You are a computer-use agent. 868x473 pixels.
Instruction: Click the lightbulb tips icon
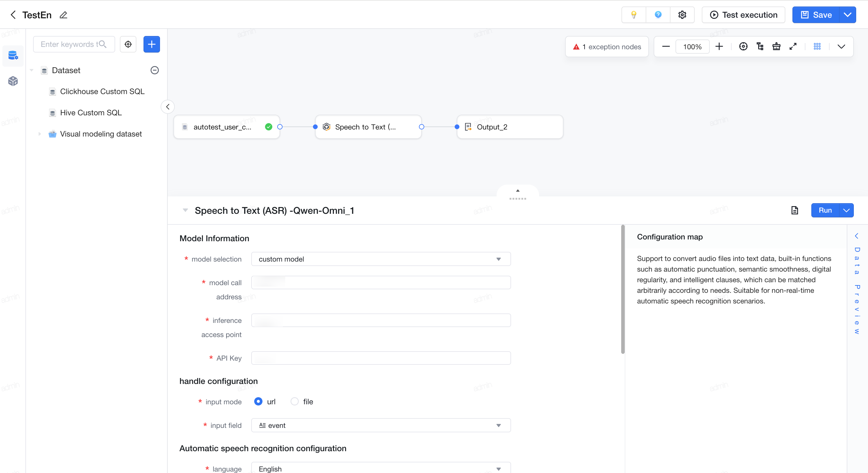point(634,15)
